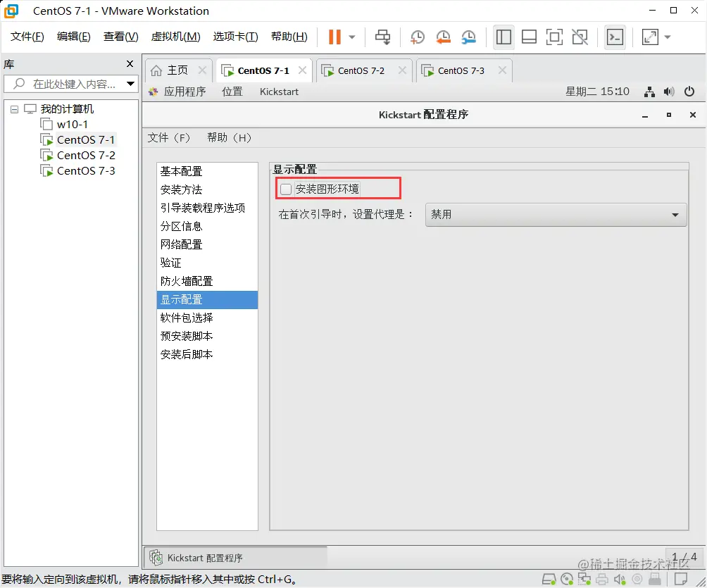Screen dimensions: 707x588
Task: Select 软件包选择 in the Kickstart list
Action: coord(208,318)
